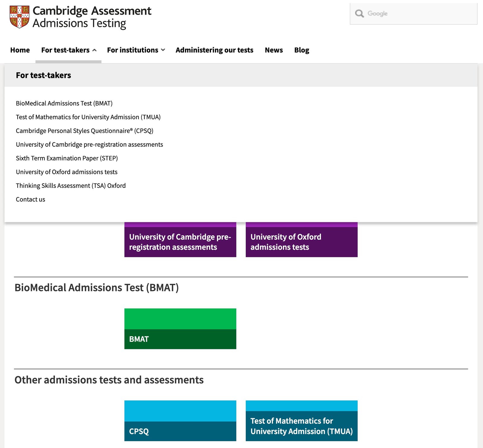Select Sixth Term Examination Paper (STEP)
The image size is (483, 448).
pyautogui.click(x=67, y=158)
